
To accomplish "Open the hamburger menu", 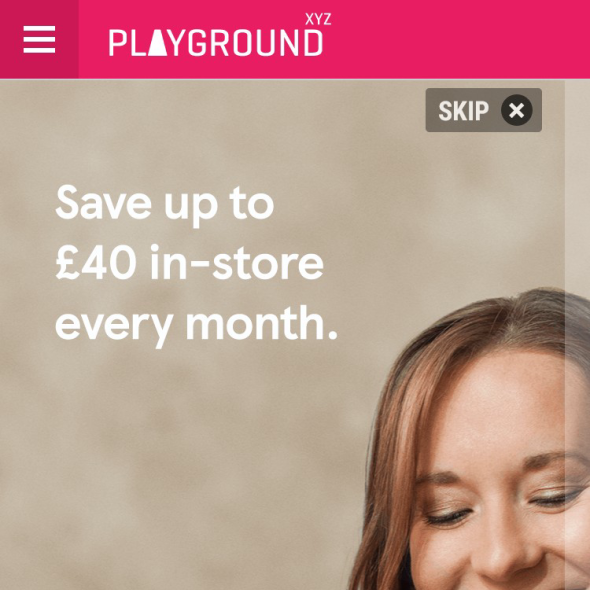I will click(39, 39).
